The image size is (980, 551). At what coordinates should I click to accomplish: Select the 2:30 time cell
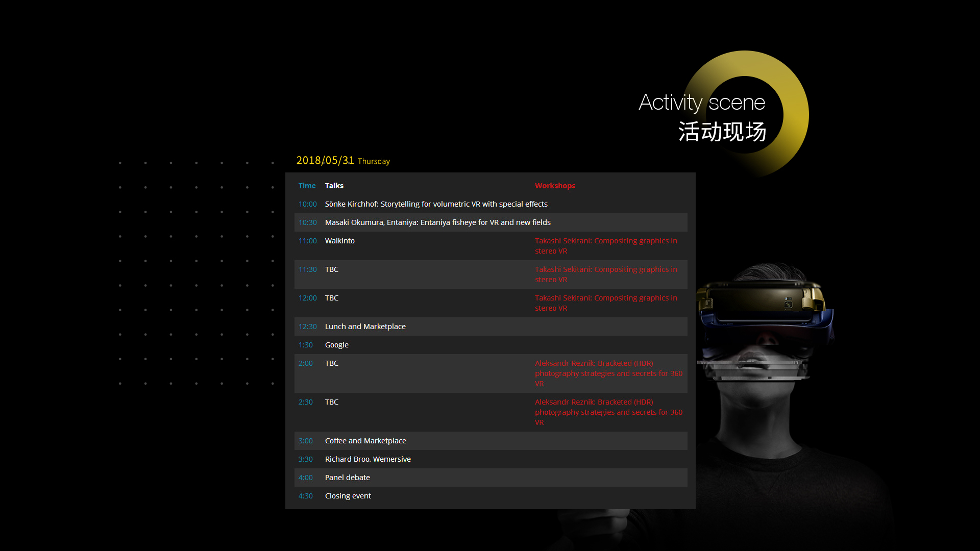(306, 402)
